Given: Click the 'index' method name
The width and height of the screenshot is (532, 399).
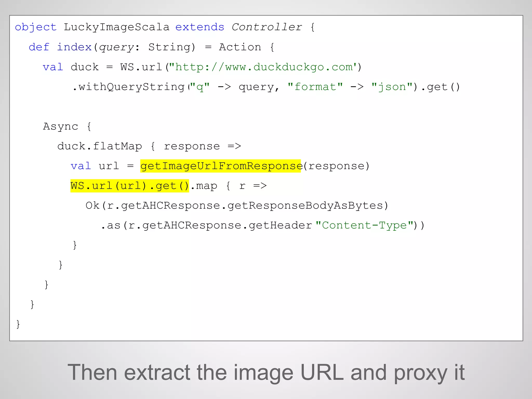Looking at the screenshot, I should tap(74, 47).
